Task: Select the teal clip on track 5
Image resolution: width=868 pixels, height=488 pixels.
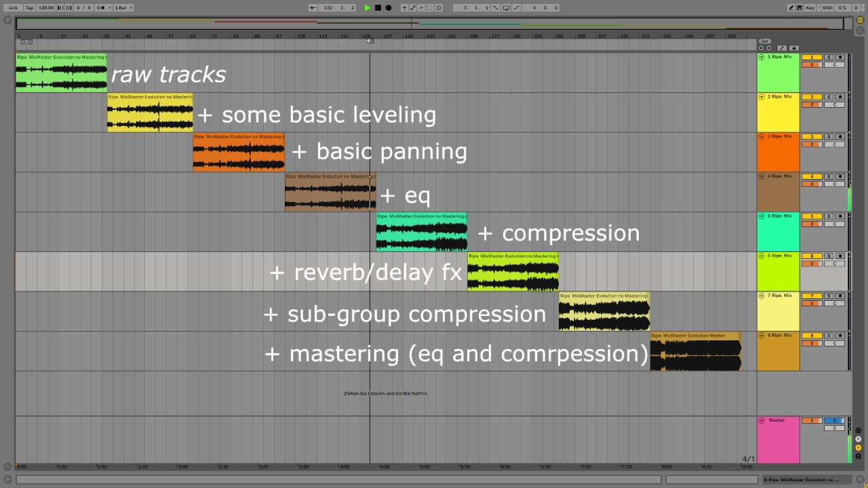Action: [422, 232]
